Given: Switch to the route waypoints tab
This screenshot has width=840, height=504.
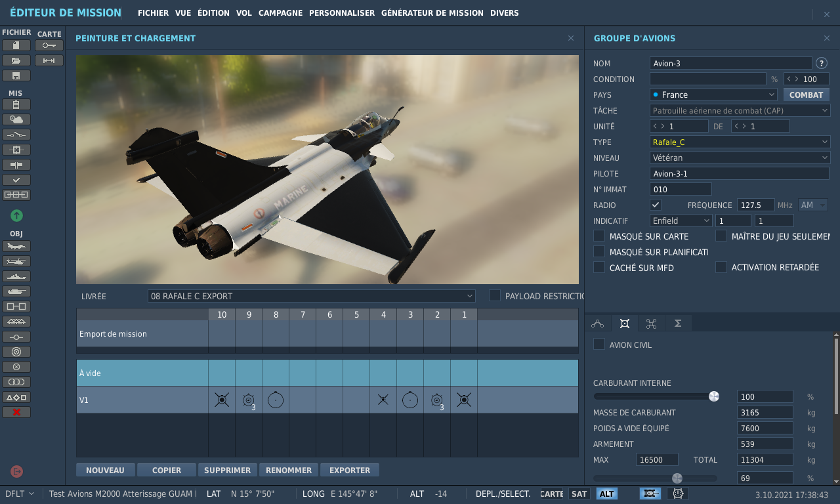Looking at the screenshot, I should tap(597, 323).
